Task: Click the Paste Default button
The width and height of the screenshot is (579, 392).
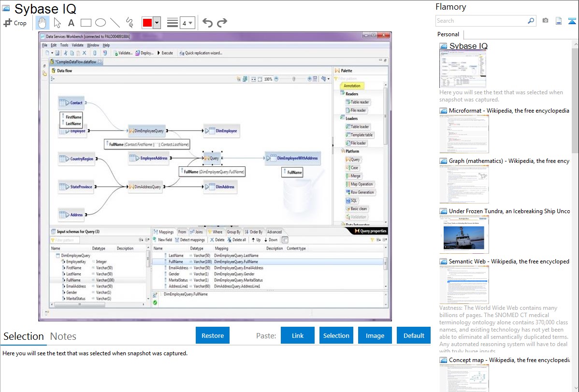Action: [x=414, y=335]
